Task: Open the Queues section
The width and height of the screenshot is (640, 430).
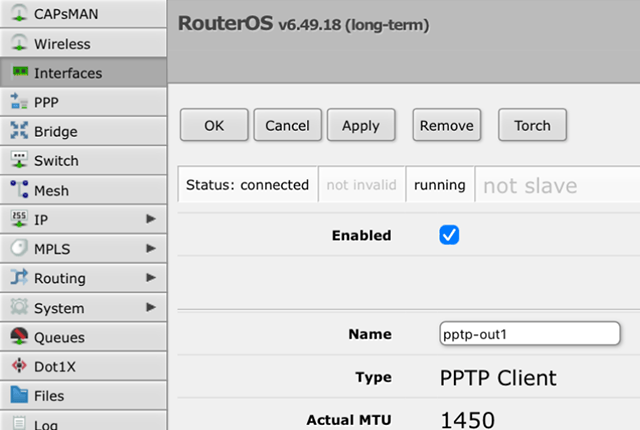Action: coord(83,337)
